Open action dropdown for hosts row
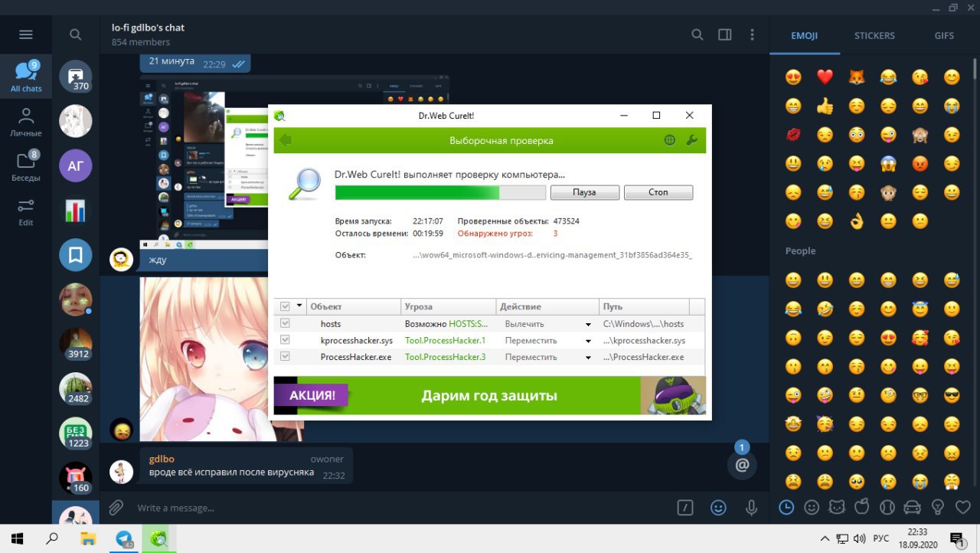The height and width of the screenshot is (553, 980). 588,325
